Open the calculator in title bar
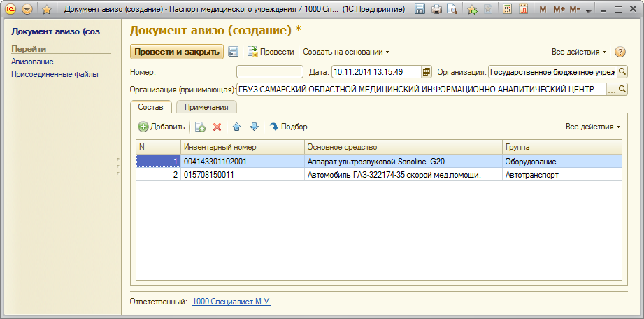This screenshot has width=644, height=319. coord(506,9)
